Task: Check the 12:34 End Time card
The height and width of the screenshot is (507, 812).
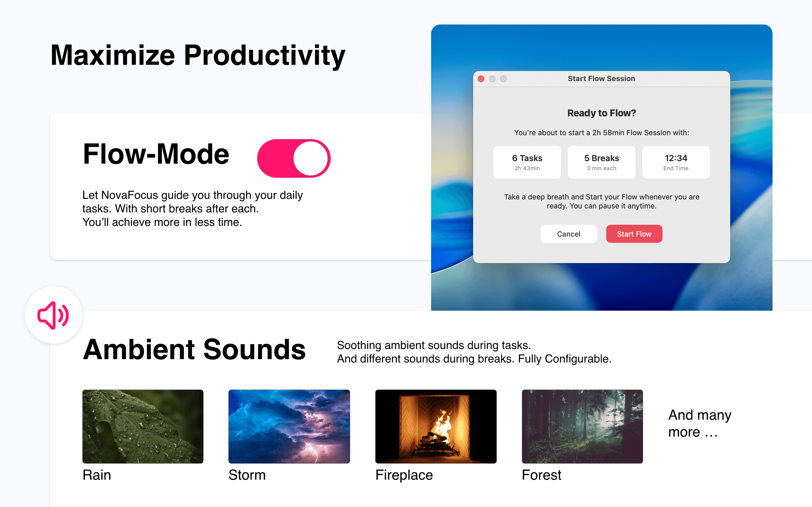Action: (x=676, y=162)
